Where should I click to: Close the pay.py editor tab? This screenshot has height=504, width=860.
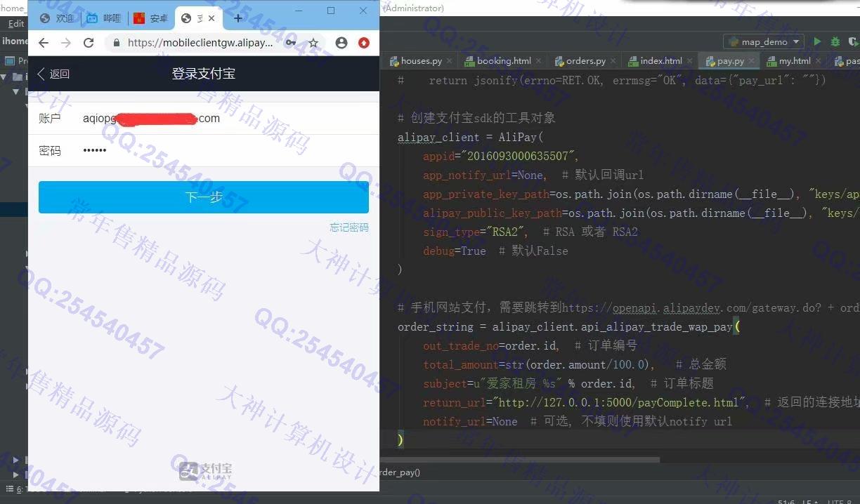[750, 61]
